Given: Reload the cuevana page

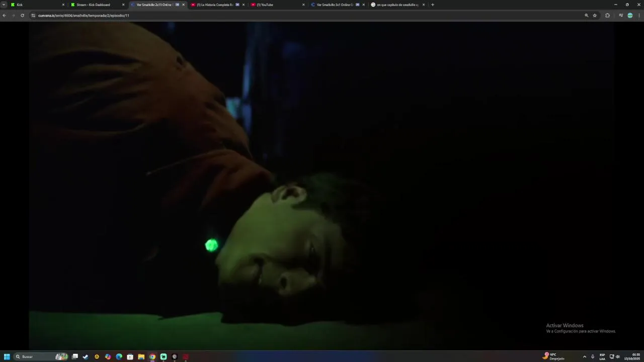Looking at the screenshot, I should (x=22, y=16).
